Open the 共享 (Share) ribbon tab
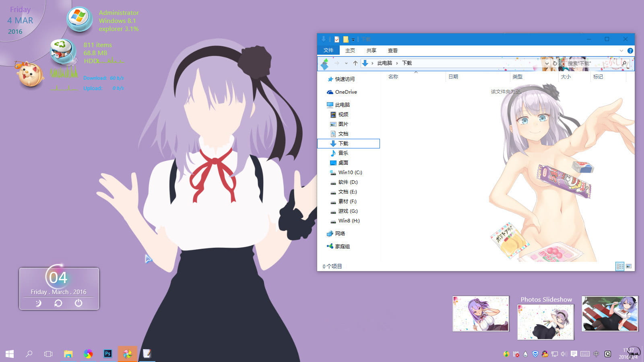 point(371,50)
